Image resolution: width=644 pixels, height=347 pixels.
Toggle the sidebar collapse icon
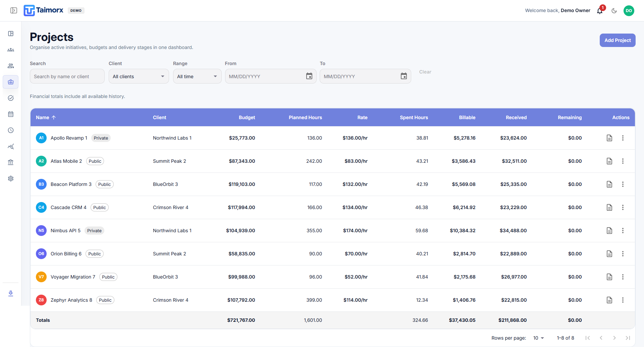14,10
